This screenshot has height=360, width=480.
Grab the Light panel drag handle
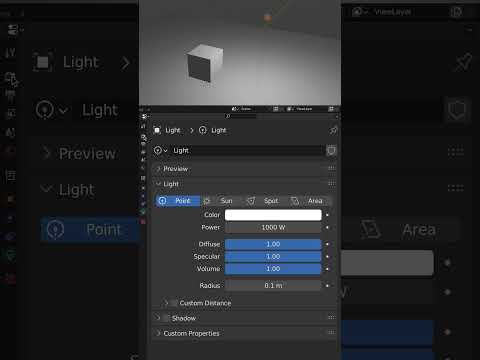pos(331,183)
